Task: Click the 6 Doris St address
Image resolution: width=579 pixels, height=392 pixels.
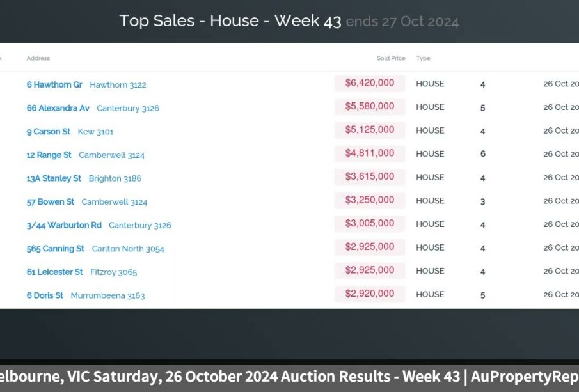Action: click(x=45, y=295)
